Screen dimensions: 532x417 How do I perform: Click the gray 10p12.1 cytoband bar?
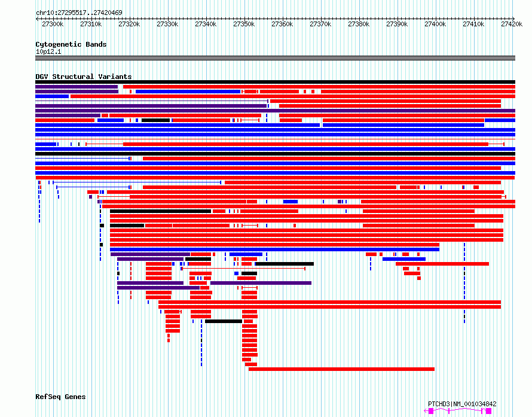click(275, 58)
